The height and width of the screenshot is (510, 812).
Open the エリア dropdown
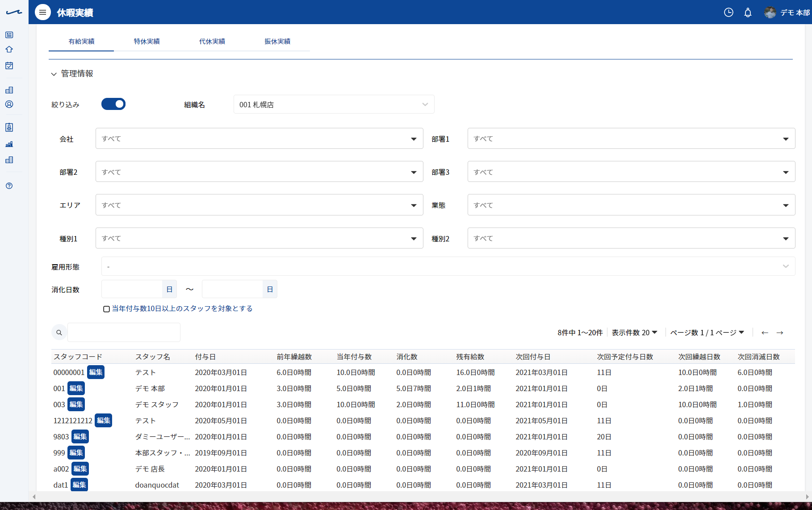259,205
